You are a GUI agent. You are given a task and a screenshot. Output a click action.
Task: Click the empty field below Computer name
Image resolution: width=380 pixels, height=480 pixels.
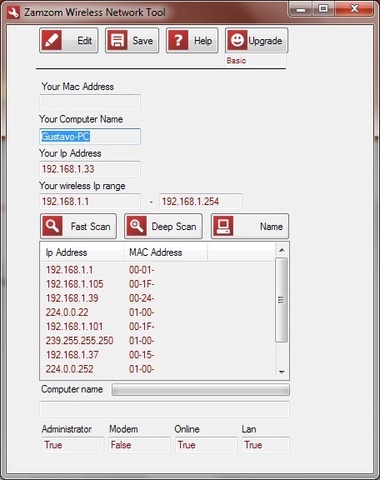tap(165, 409)
